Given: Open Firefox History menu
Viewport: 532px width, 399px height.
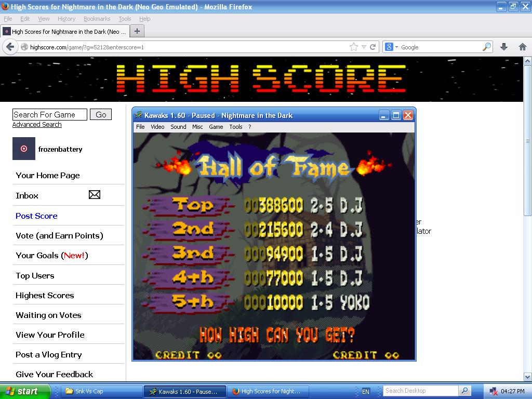Looking at the screenshot, I should pos(66,19).
